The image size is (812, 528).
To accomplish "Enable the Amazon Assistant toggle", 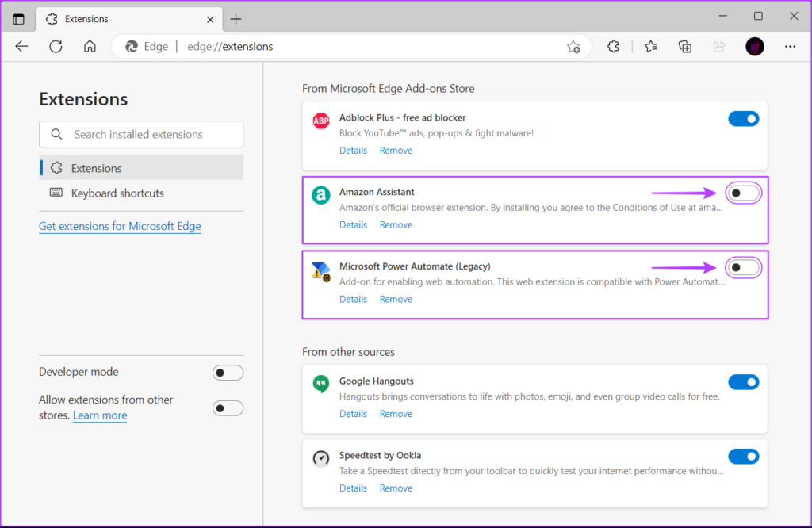I will 744,193.
